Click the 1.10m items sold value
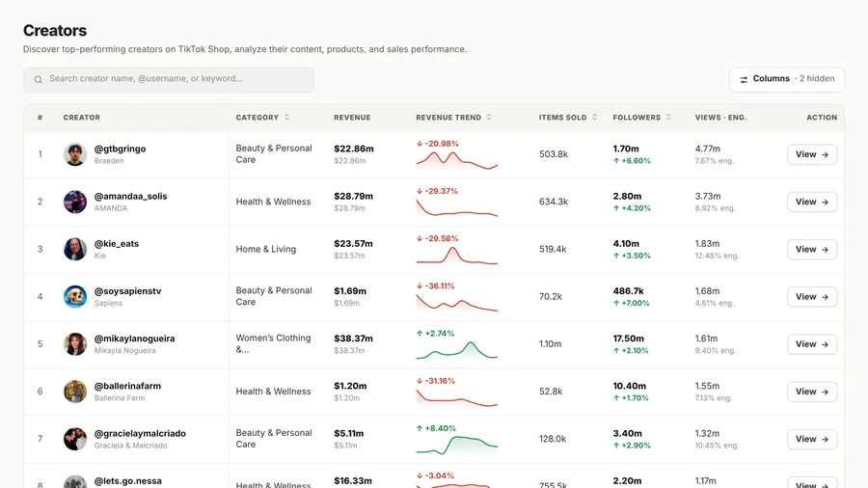 (551, 344)
